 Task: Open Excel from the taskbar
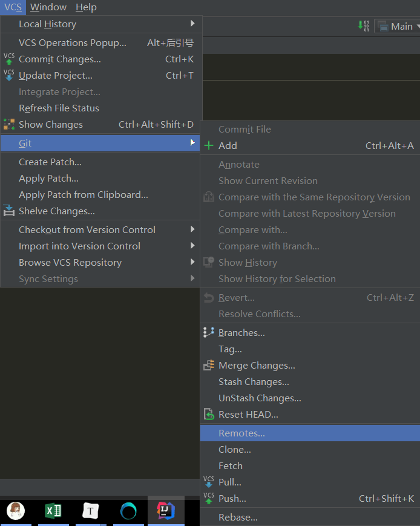pos(53,511)
